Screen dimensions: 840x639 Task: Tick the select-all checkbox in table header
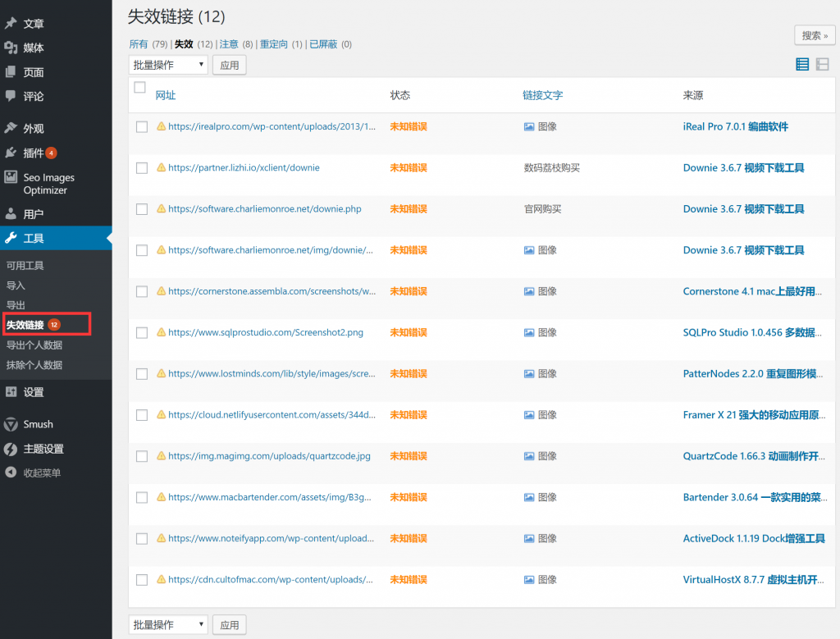point(139,87)
